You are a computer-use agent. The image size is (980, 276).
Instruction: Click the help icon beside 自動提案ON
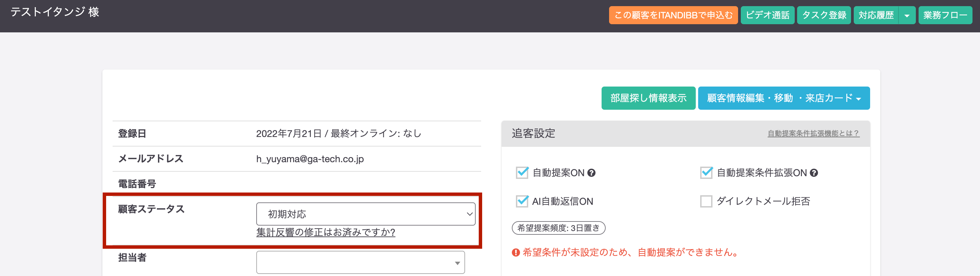pyautogui.click(x=591, y=173)
